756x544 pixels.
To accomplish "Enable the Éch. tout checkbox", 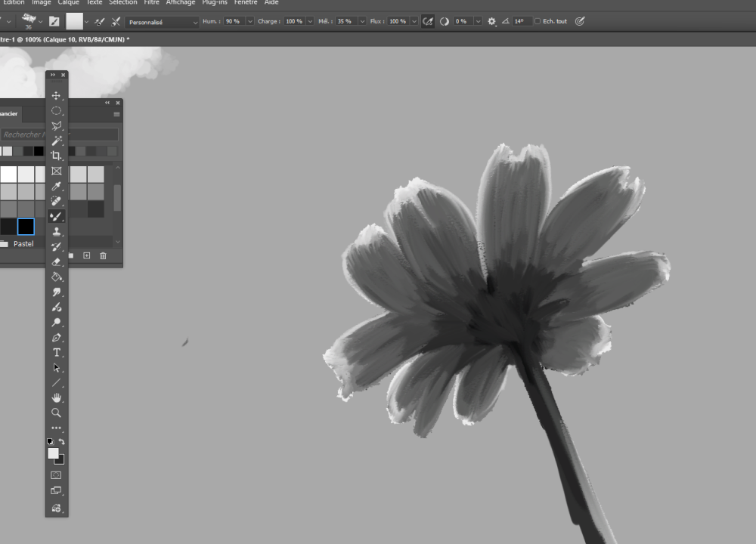I will pos(537,21).
